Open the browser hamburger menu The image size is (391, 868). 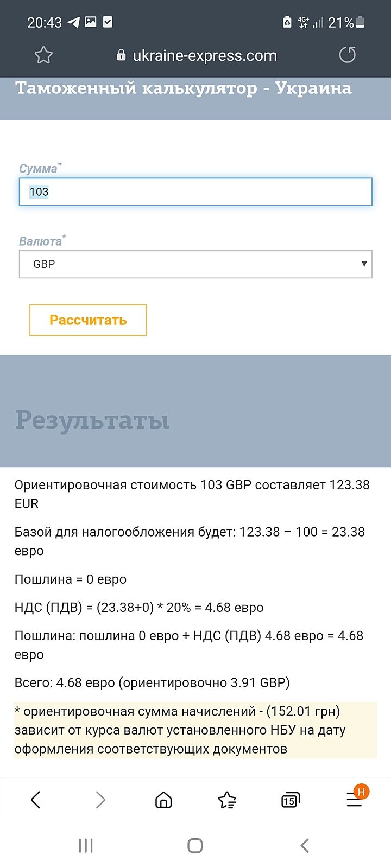pos(355,800)
